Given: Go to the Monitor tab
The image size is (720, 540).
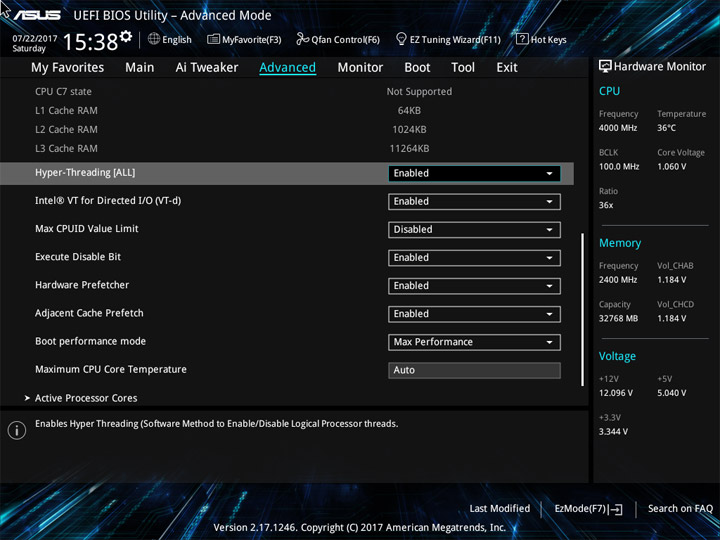Looking at the screenshot, I should [x=360, y=68].
